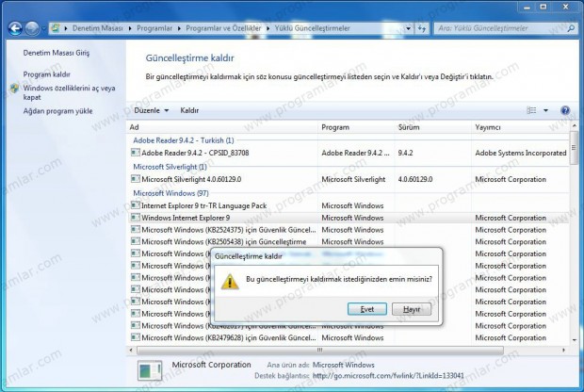
Task: Open Program kaldır sidebar link
Action: tap(46, 74)
